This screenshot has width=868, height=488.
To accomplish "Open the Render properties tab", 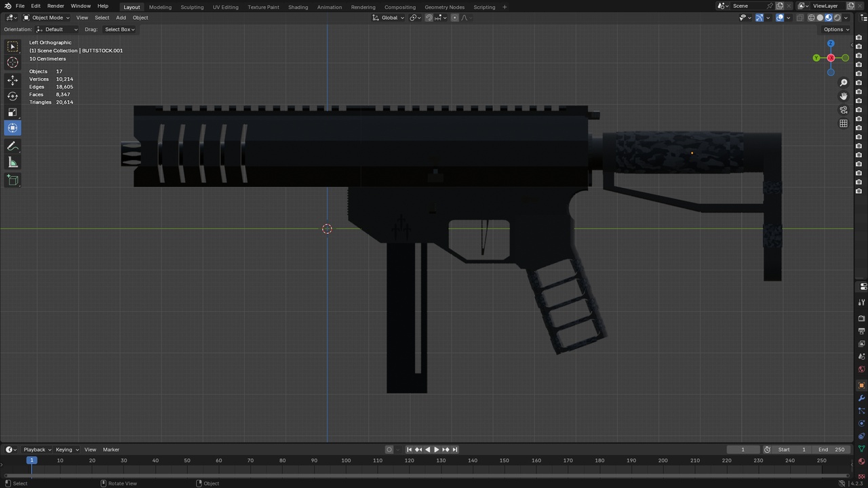I will coord(862,319).
